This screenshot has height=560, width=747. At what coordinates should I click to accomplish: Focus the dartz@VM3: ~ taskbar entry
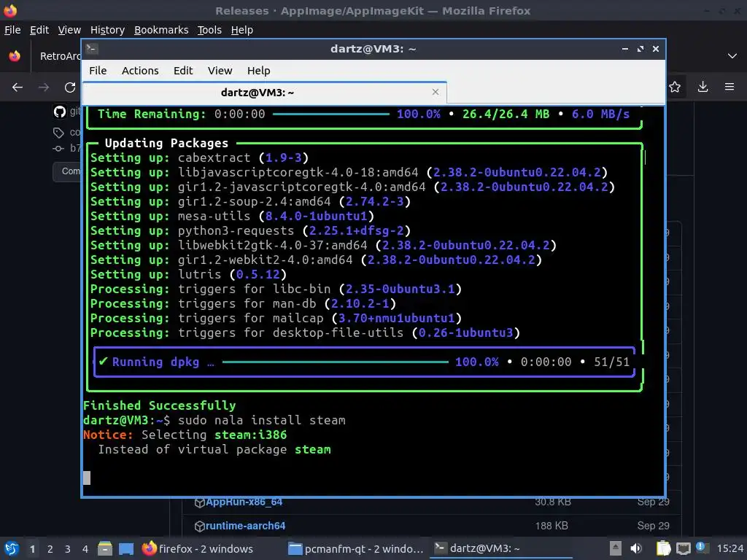click(x=500, y=548)
